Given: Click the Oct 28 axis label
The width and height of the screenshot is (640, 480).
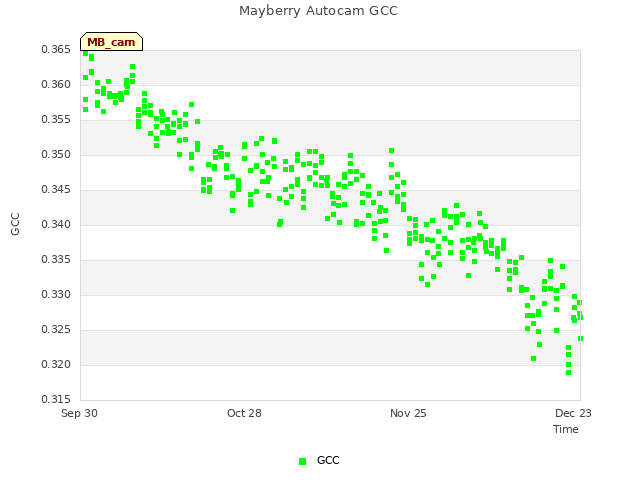Looking at the screenshot, I should [244, 413].
